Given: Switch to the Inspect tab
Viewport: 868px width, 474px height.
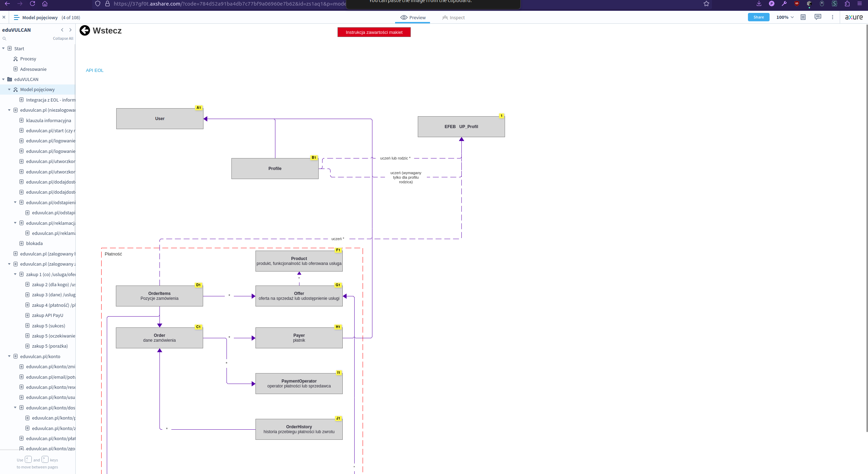Looking at the screenshot, I should pos(453,17).
